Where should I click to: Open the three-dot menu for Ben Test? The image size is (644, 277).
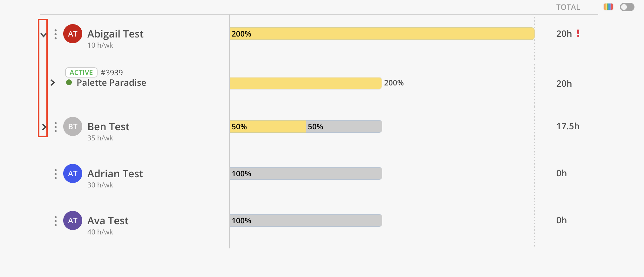tap(56, 127)
